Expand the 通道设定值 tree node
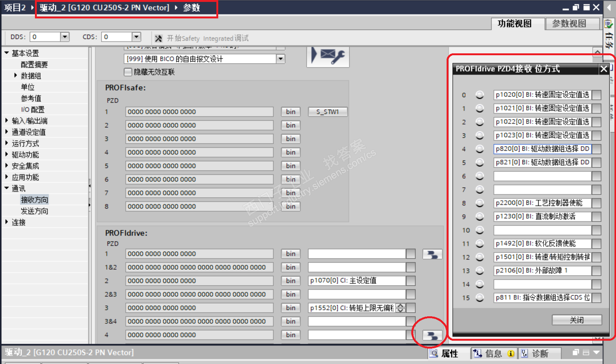This screenshot has height=364, width=616. point(7,132)
